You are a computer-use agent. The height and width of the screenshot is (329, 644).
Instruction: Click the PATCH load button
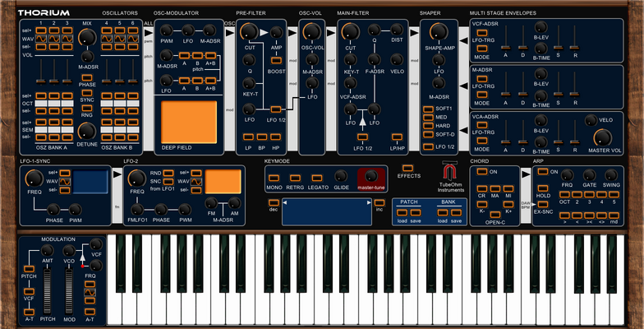coord(402,212)
